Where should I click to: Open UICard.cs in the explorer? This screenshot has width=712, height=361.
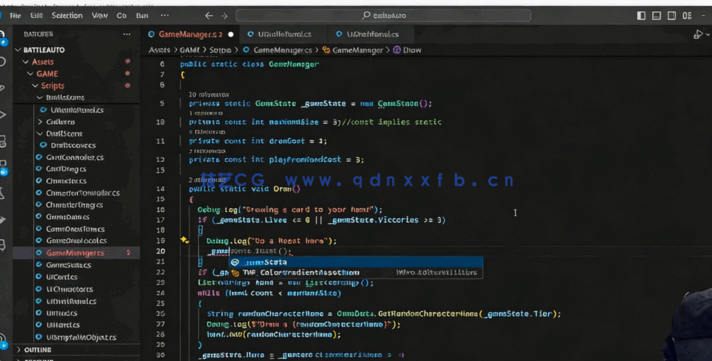coord(62,277)
